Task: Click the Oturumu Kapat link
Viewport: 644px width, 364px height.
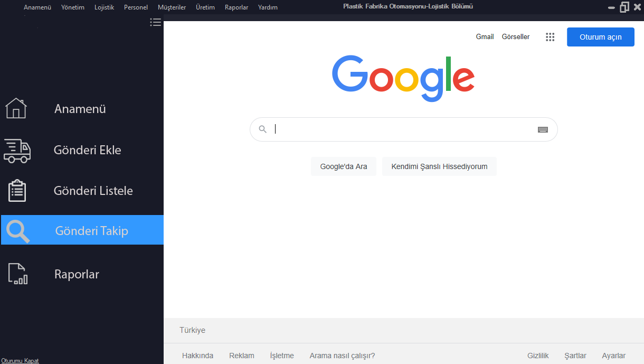Action: [x=20, y=361]
